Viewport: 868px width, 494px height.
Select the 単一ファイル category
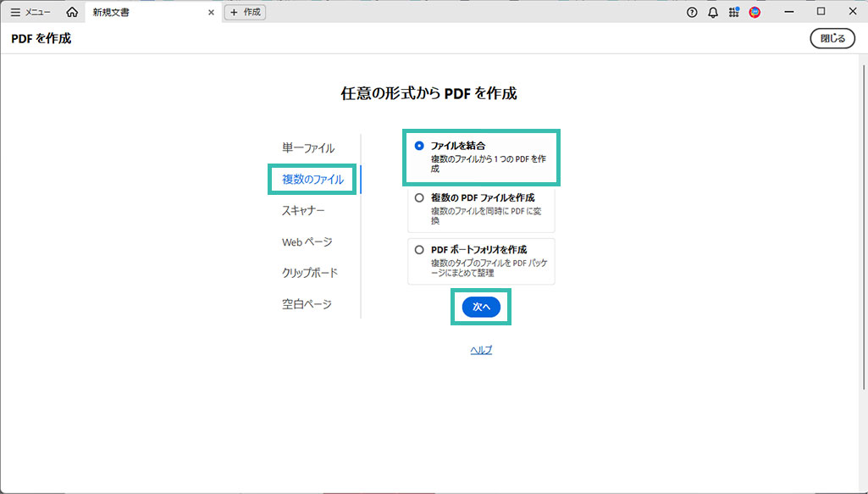(x=308, y=148)
